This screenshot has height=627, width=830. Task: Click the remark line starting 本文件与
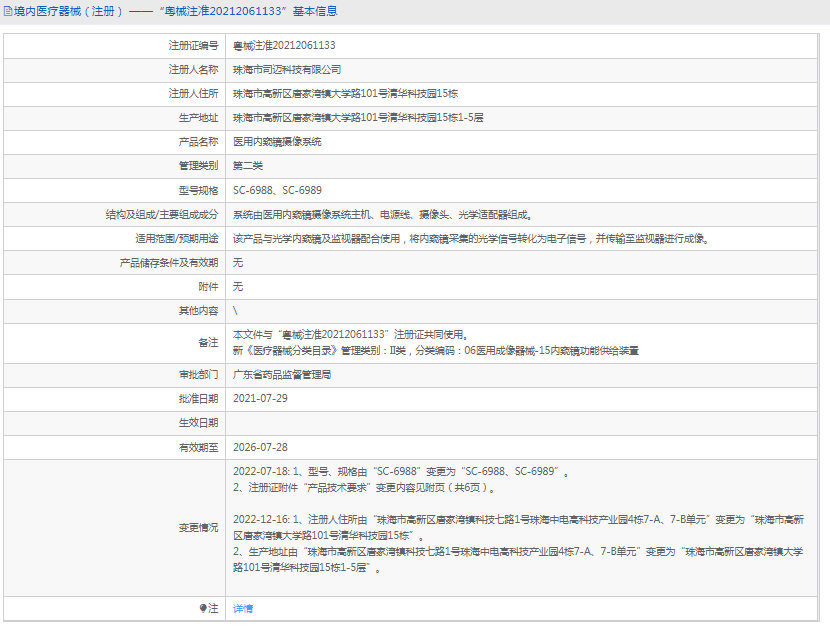(x=350, y=334)
